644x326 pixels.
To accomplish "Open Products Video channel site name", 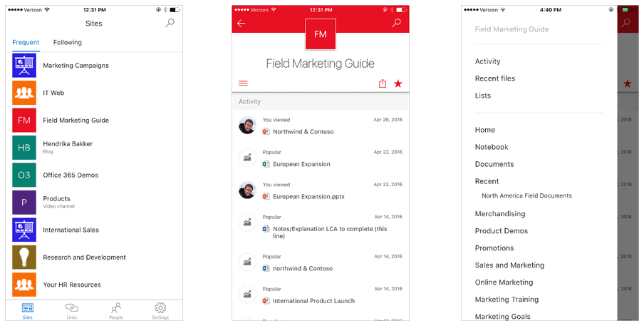I will tap(57, 198).
